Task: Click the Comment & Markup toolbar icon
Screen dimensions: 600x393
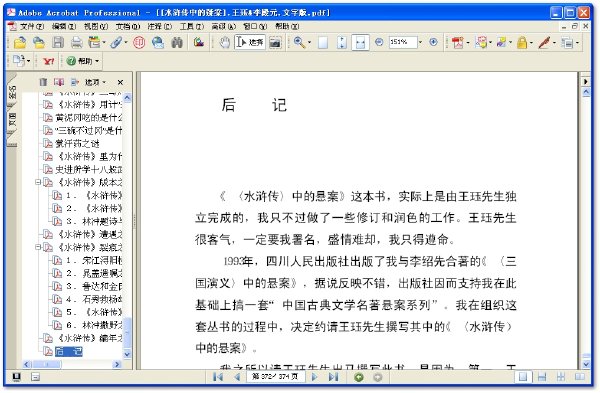Action: [x=481, y=42]
